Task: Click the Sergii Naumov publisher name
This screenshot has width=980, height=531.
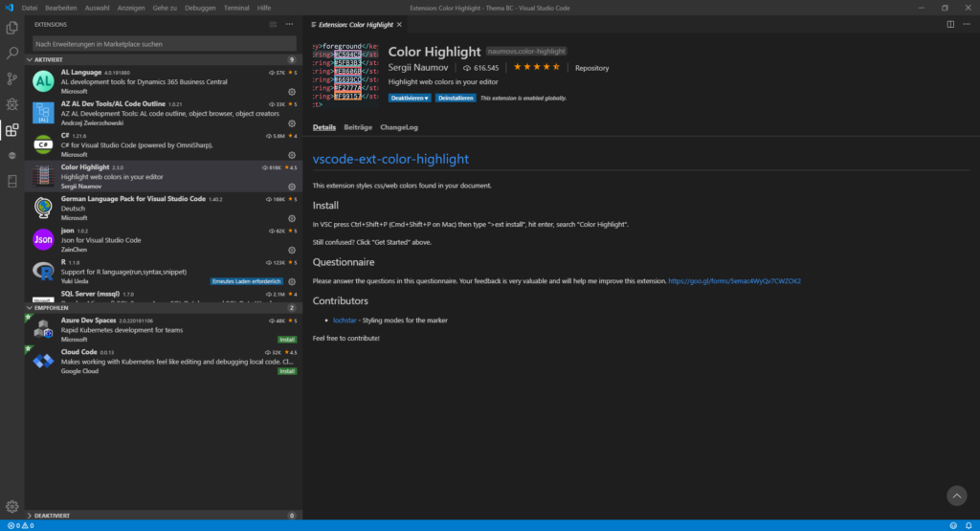Action: point(418,68)
